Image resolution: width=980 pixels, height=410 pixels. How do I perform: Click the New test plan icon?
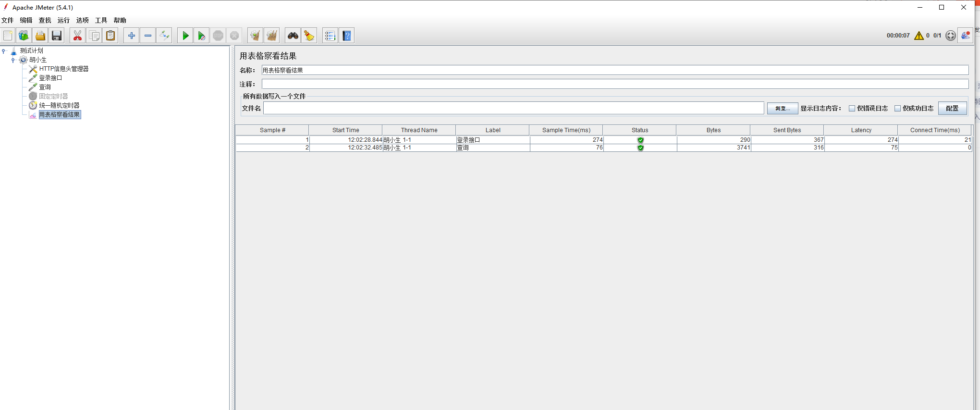point(8,36)
